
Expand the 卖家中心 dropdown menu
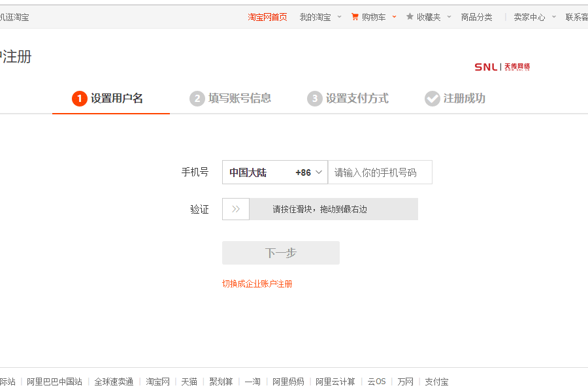click(554, 17)
